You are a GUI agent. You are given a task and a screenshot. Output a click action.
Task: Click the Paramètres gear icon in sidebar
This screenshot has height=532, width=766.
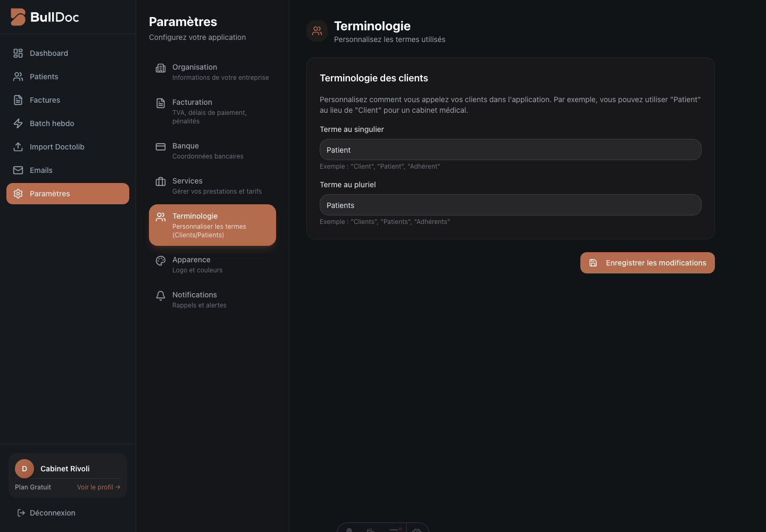point(18,194)
